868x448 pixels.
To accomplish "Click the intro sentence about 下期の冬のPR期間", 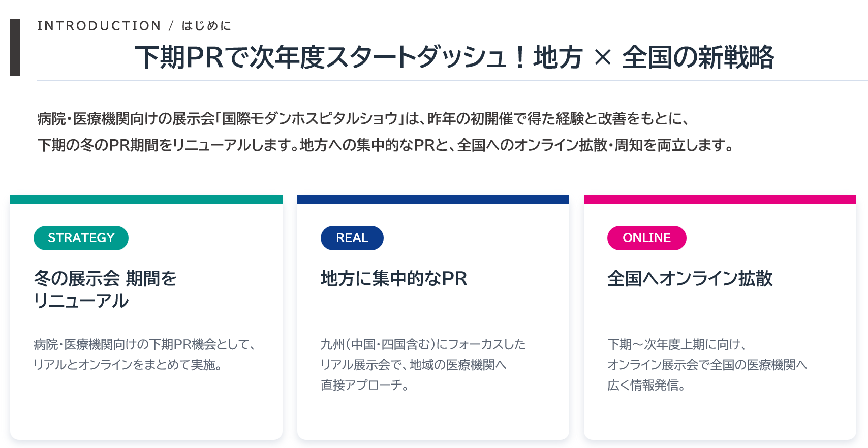I will coord(386,145).
